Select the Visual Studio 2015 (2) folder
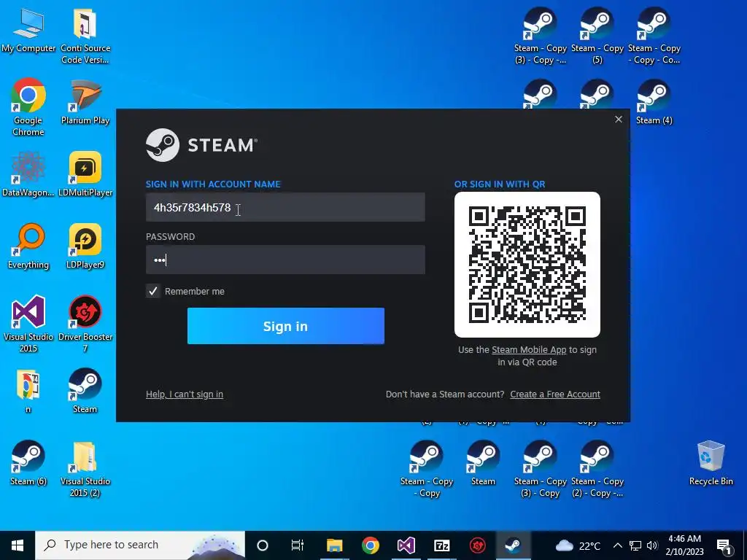 [x=85, y=469]
